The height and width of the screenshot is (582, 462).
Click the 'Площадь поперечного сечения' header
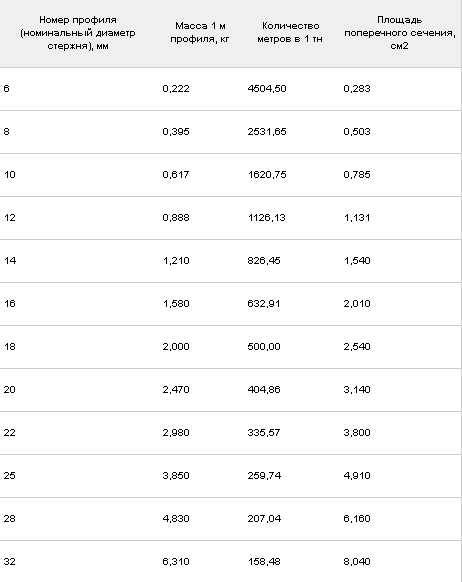click(400, 33)
